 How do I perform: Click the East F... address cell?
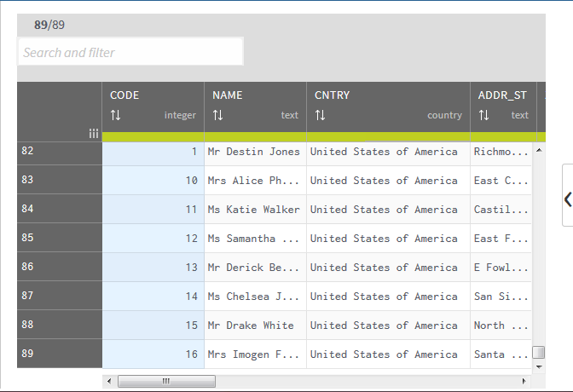point(501,239)
